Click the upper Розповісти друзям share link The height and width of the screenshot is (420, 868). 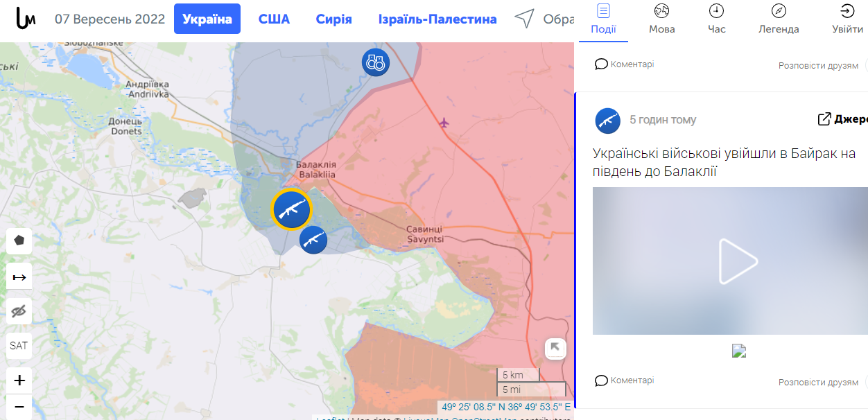tap(818, 66)
